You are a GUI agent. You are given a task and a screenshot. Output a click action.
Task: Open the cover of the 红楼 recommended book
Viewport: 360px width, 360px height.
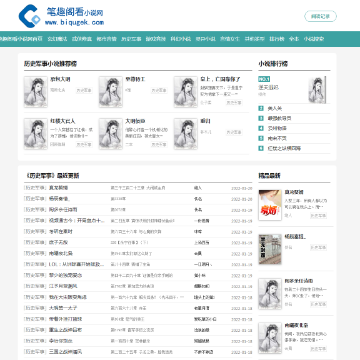tap(35, 133)
